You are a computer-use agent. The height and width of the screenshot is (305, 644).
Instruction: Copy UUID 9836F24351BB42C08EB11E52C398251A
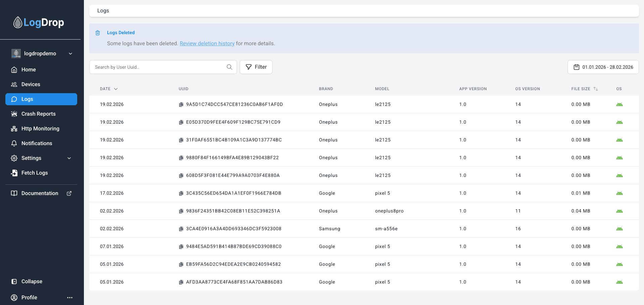[x=181, y=211]
